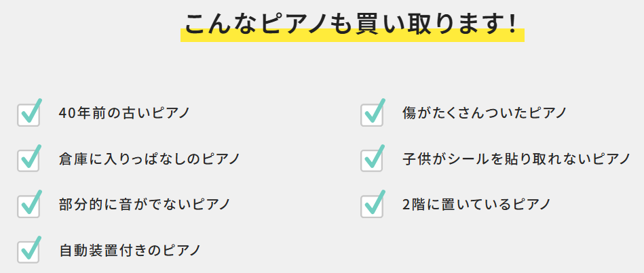Click the 2階に置いているピアノ text
The width and height of the screenshot is (644, 273).
click(x=476, y=204)
